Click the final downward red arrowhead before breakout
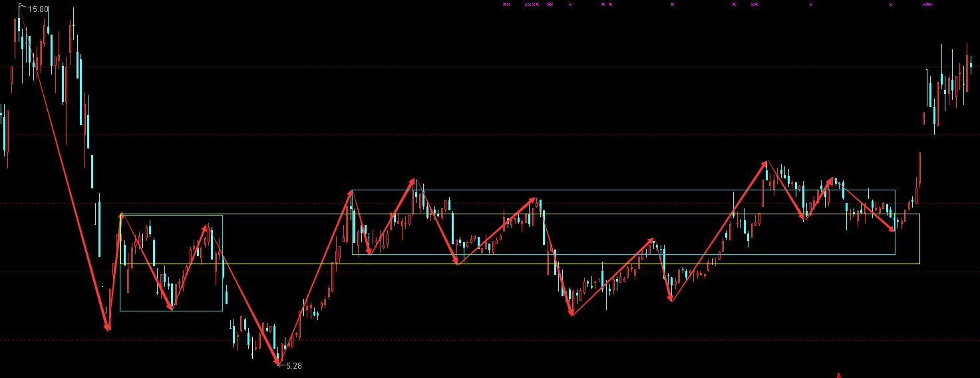Screen dimensions: 980x378 click(x=892, y=229)
